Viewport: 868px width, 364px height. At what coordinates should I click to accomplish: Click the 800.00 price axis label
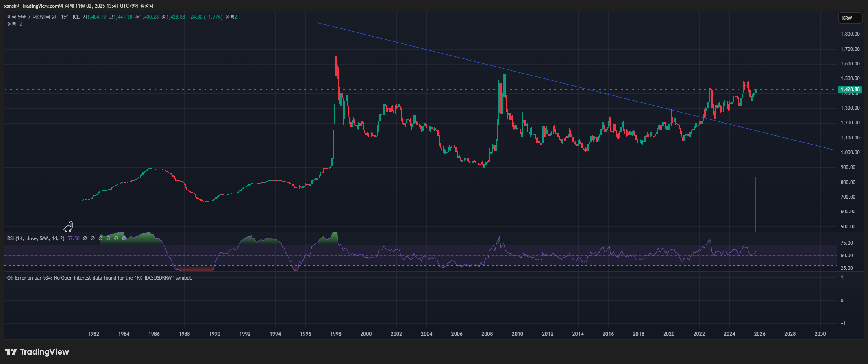(x=848, y=182)
